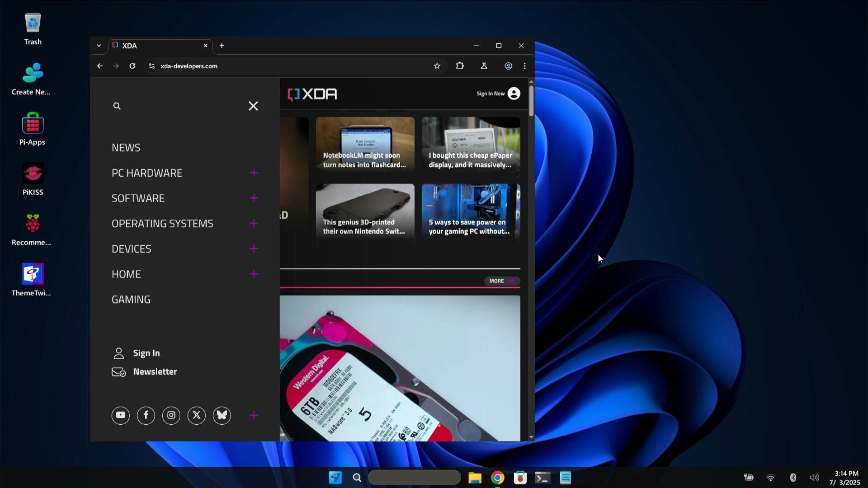Open the Chrome extensions puzzle icon
This screenshot has width=868, height=488.
click(460, 66)
